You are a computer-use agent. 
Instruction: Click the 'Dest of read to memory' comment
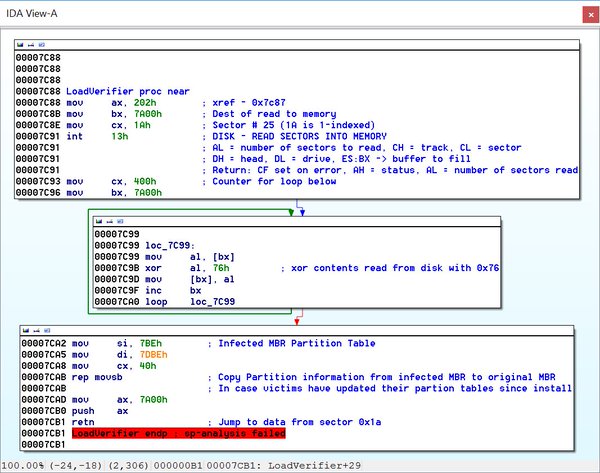coord(274,114)
